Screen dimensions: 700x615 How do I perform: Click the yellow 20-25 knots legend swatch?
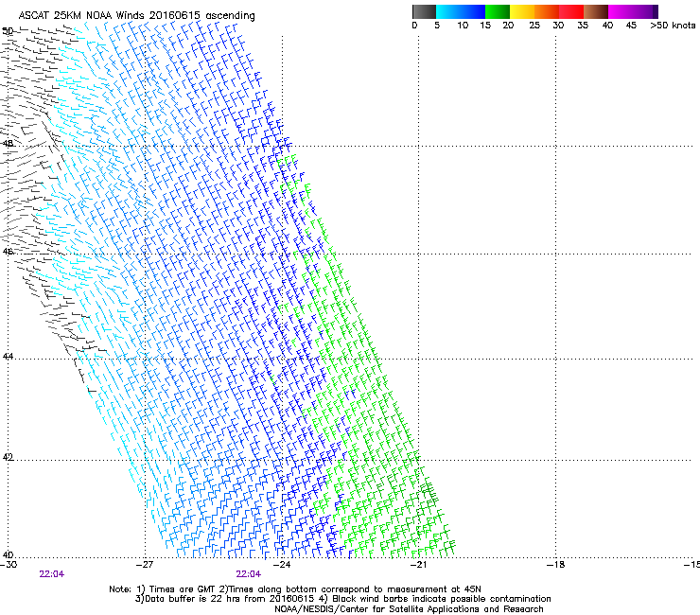522,11
